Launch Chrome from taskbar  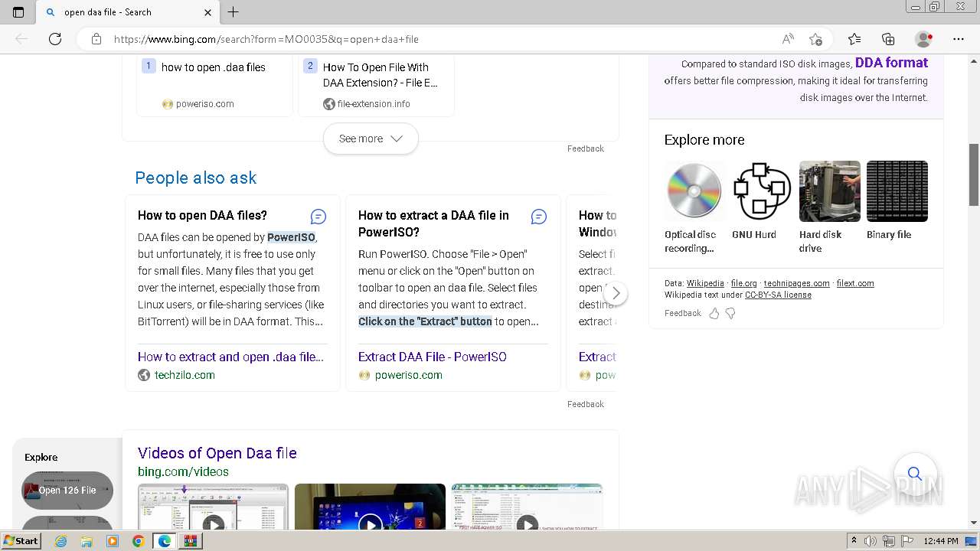pos(138,541)
